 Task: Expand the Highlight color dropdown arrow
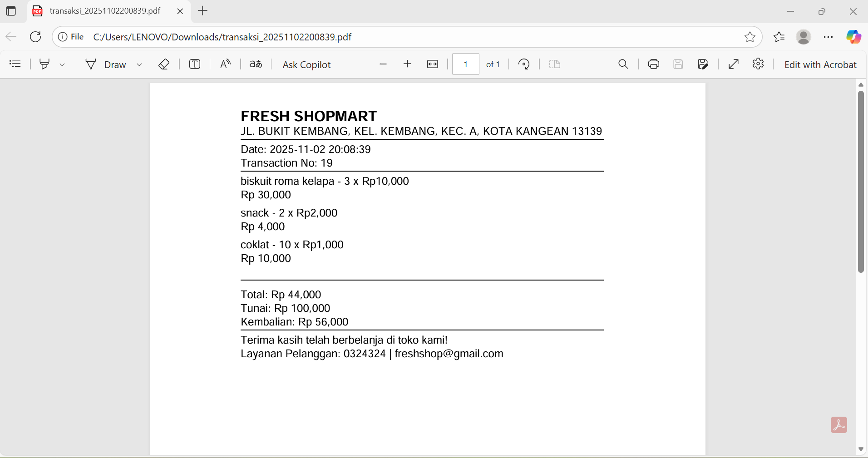[x=62, y=64]
